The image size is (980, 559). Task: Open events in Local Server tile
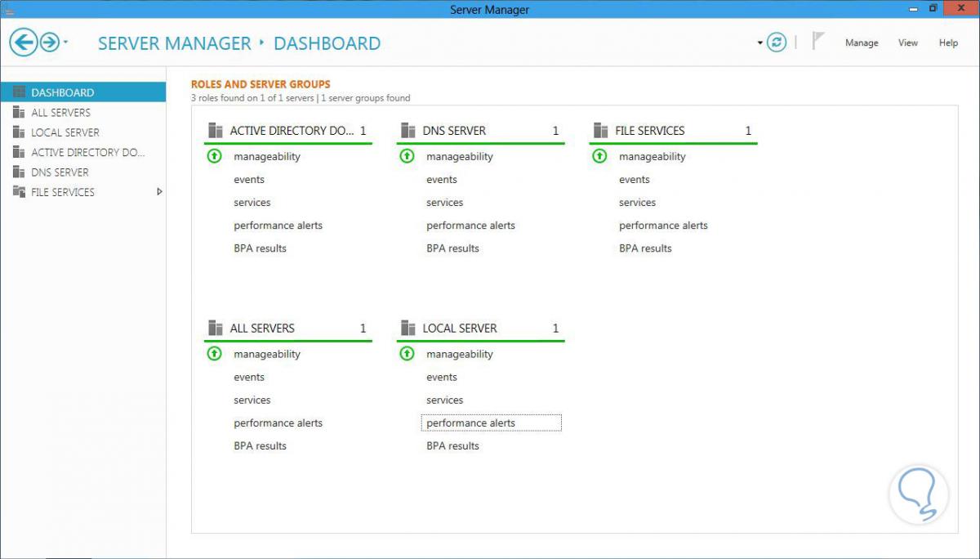click(442, 378)
